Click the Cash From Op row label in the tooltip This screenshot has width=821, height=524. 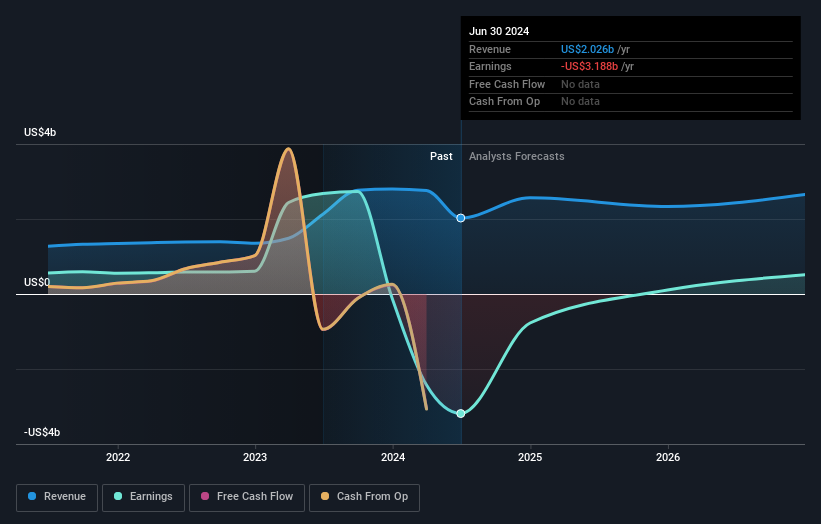coord(504,102)
